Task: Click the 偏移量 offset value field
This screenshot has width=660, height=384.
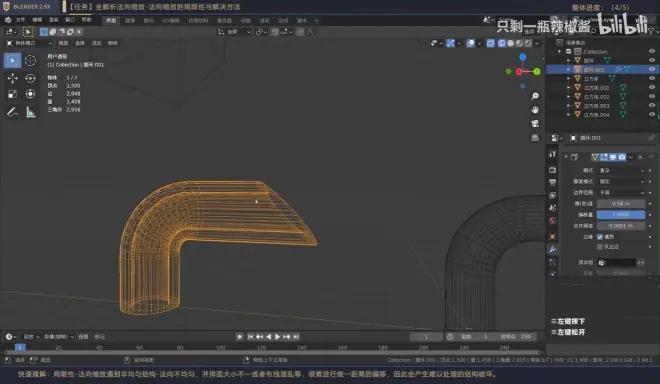Action: tap(621, 215)
